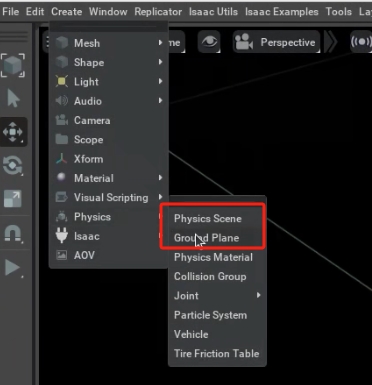
Task: Open the Isaac Examples menu
Action: tap(282, 12)
